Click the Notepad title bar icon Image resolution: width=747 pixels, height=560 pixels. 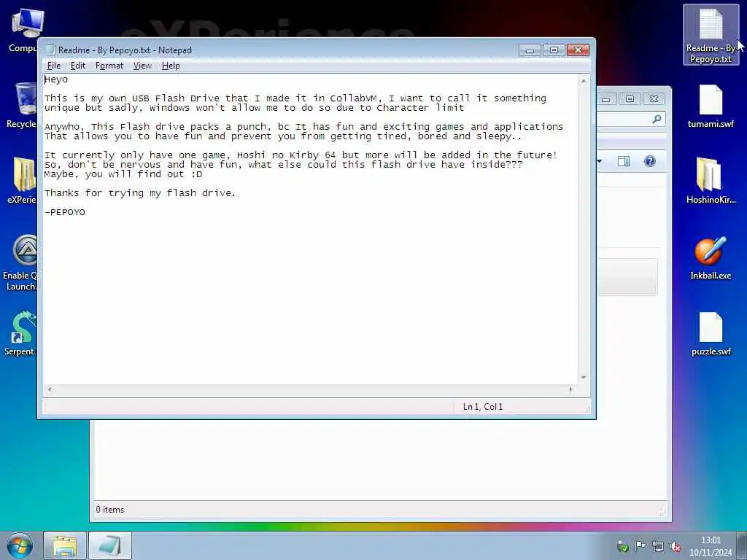(x=51, y=50)
